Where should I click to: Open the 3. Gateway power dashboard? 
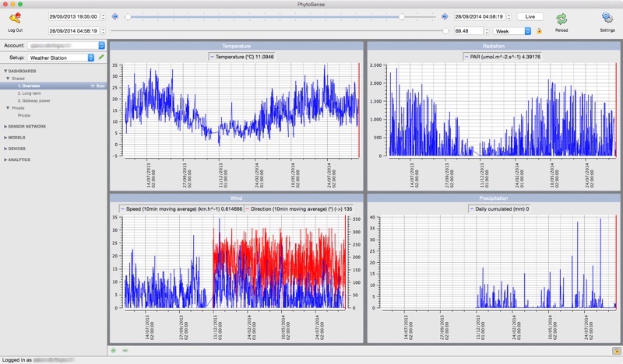33,101
